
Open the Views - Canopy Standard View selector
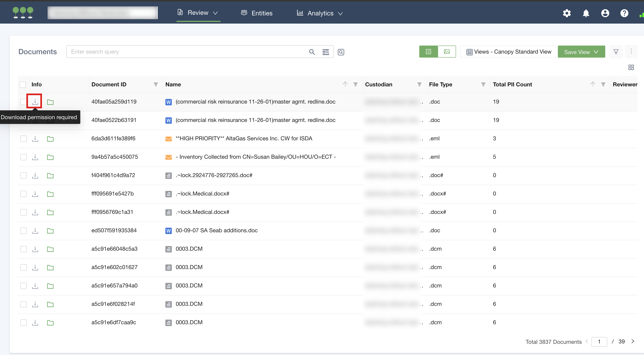click(x=509, y=52)
